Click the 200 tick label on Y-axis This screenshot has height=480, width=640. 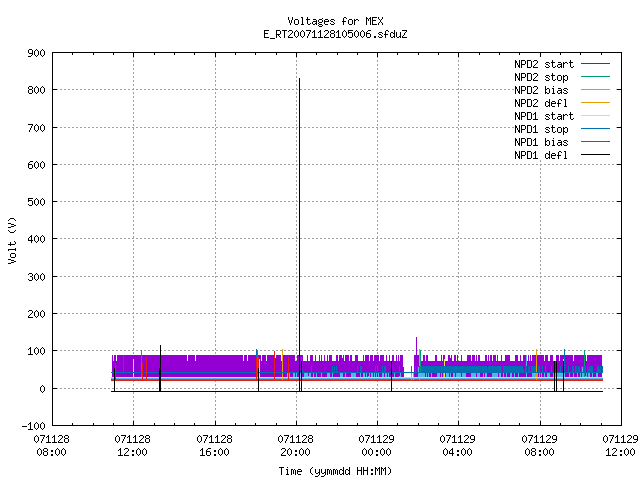click(36, 314)
